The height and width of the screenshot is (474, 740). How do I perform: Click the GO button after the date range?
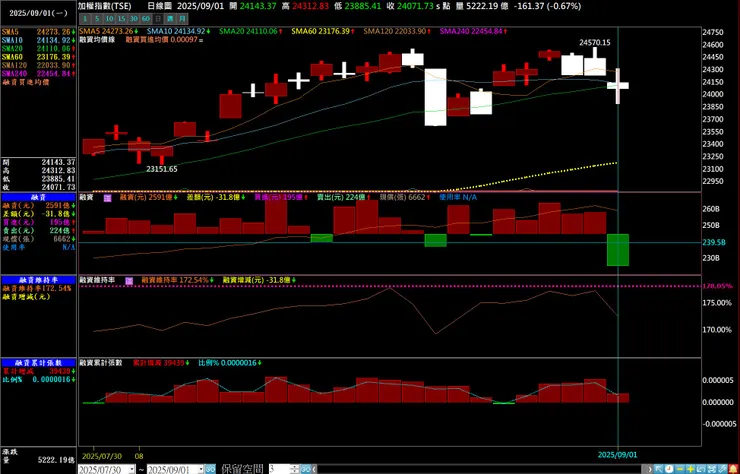click(x=210, y=469)
